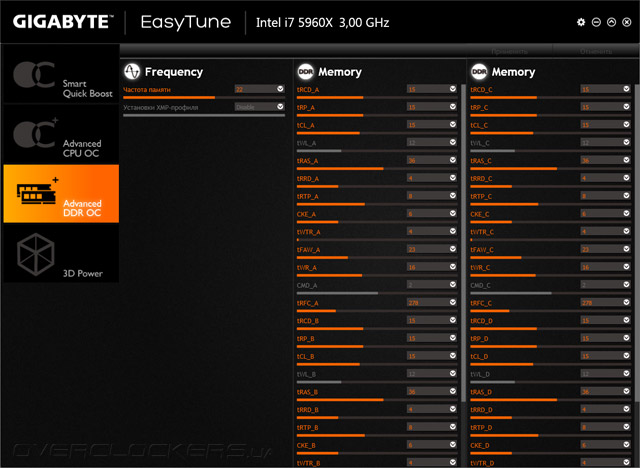This screenshot has width=640, height=468.
Task: Open Advanced CPU OC section
Action: [x=61, y=135]
